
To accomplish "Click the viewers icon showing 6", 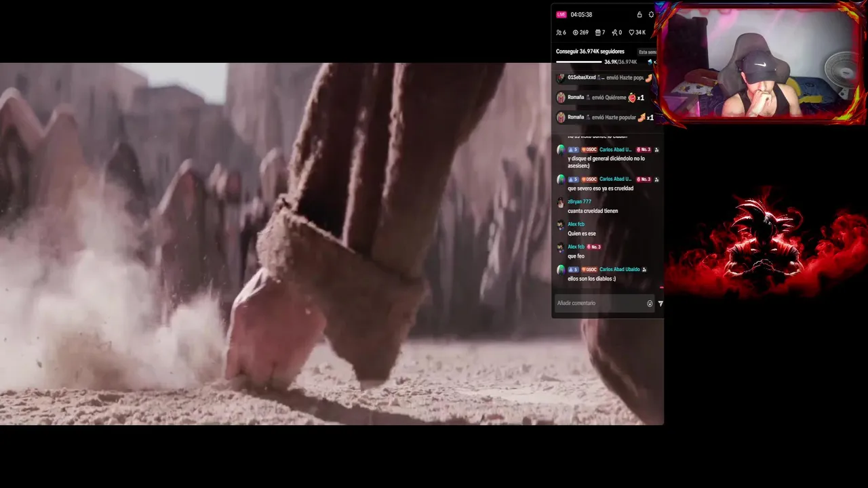I will (558, 33).
